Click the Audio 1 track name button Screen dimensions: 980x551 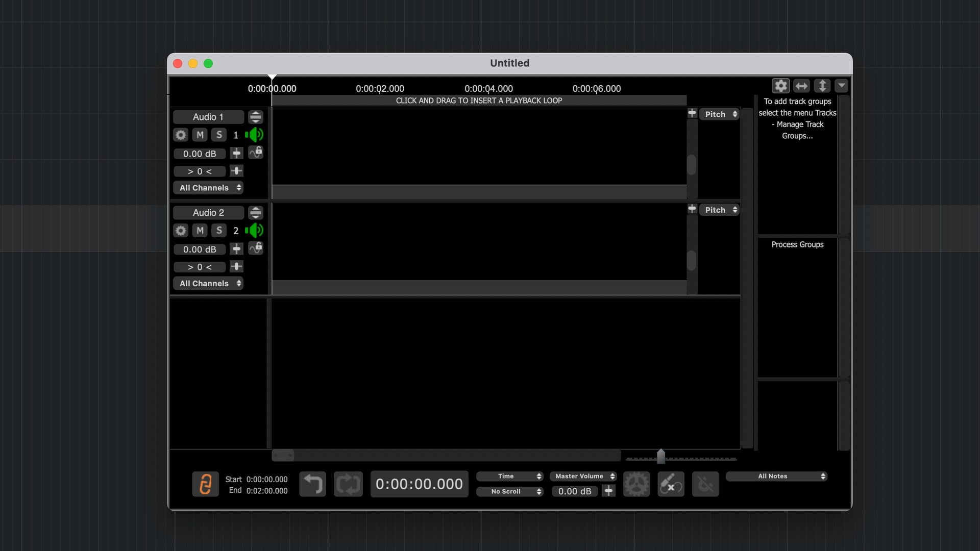208,117
